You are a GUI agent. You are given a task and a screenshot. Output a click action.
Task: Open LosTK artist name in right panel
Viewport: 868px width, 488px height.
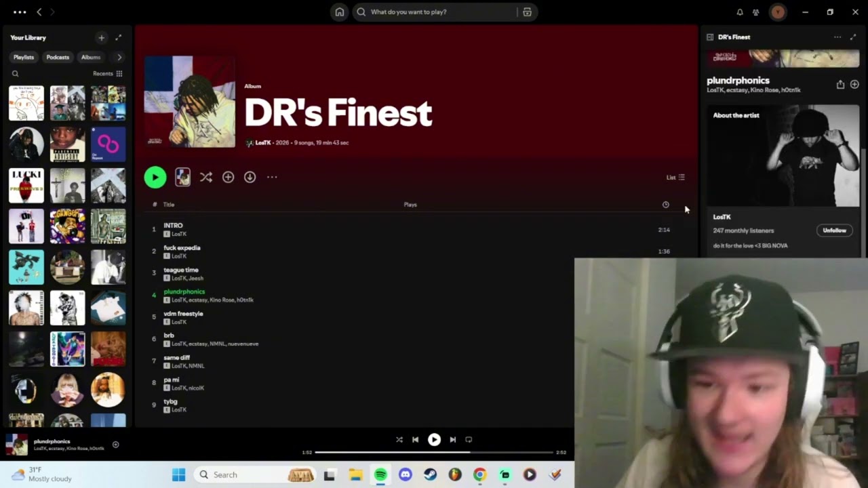click(722, 217)
